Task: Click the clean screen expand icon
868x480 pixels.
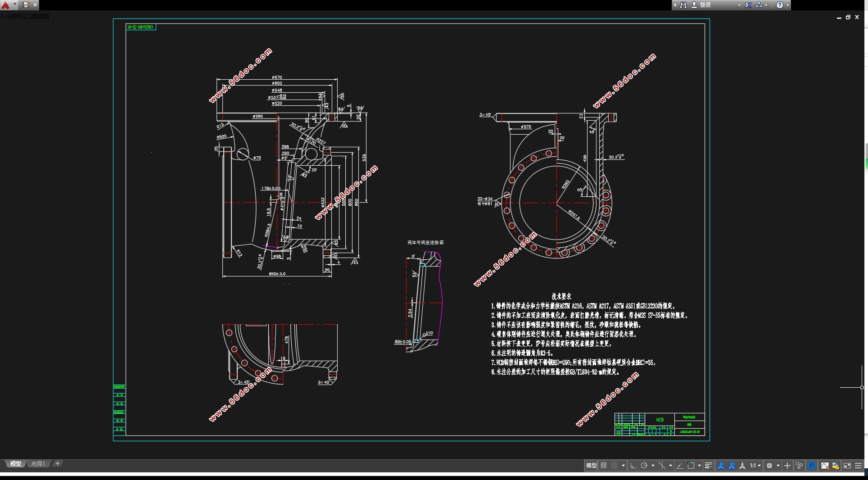Action: click(x=847, y=466)
